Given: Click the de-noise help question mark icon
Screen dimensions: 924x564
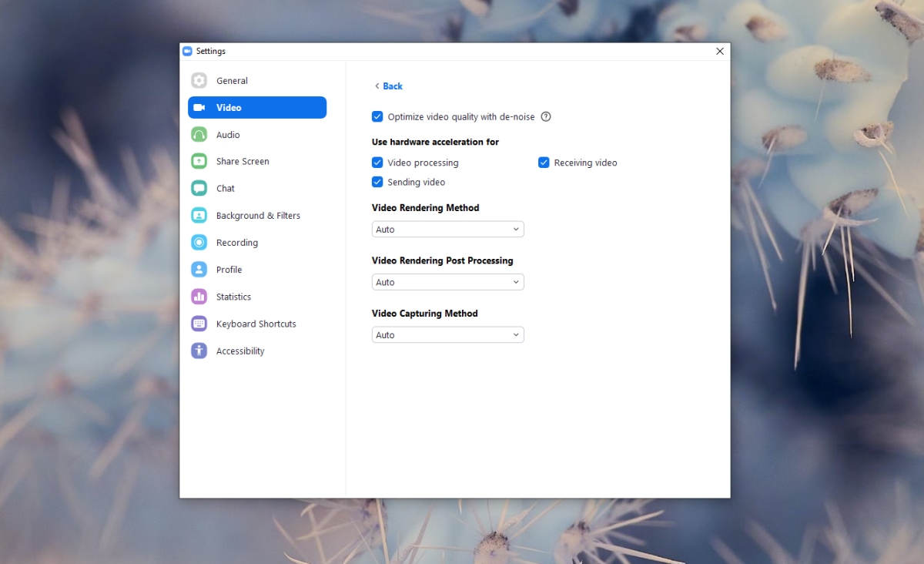Looking at the screenshot, I should [x=546, y=117].
